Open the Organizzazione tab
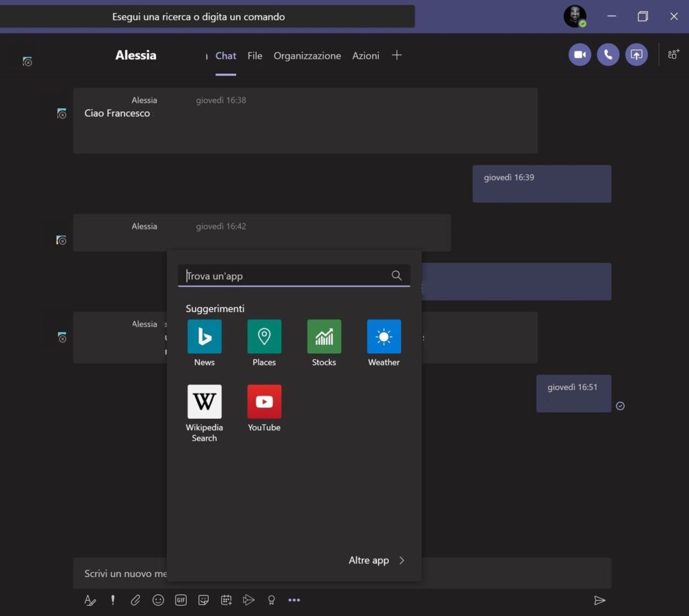 coord(307,56)
